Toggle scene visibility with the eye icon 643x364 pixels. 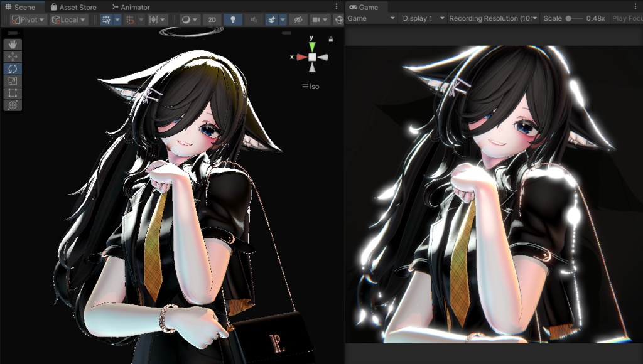(x=297, y=19)
